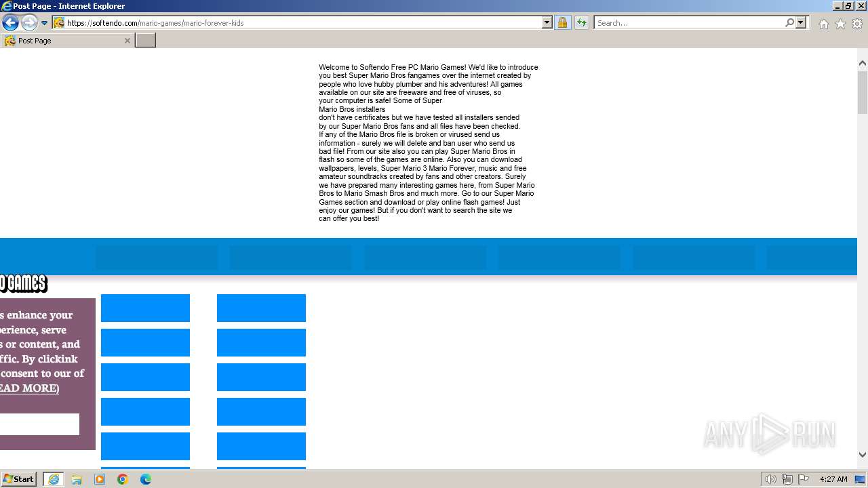The height and width of the screenshot is (488, 868).
Task: Go back with the browser Back arrow
Action: (x=10, y=22)
